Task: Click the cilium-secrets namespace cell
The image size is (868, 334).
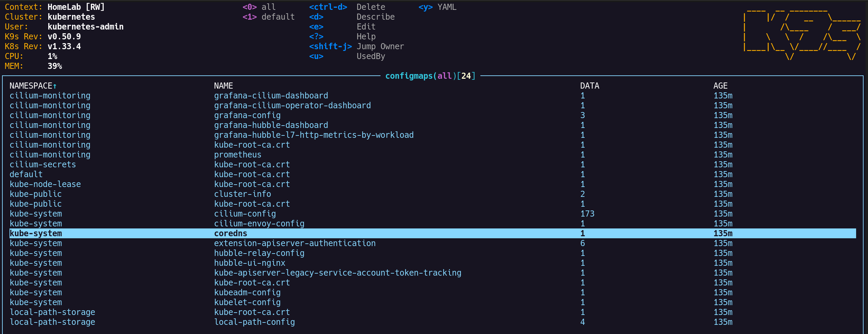Action: pos(43,165)
